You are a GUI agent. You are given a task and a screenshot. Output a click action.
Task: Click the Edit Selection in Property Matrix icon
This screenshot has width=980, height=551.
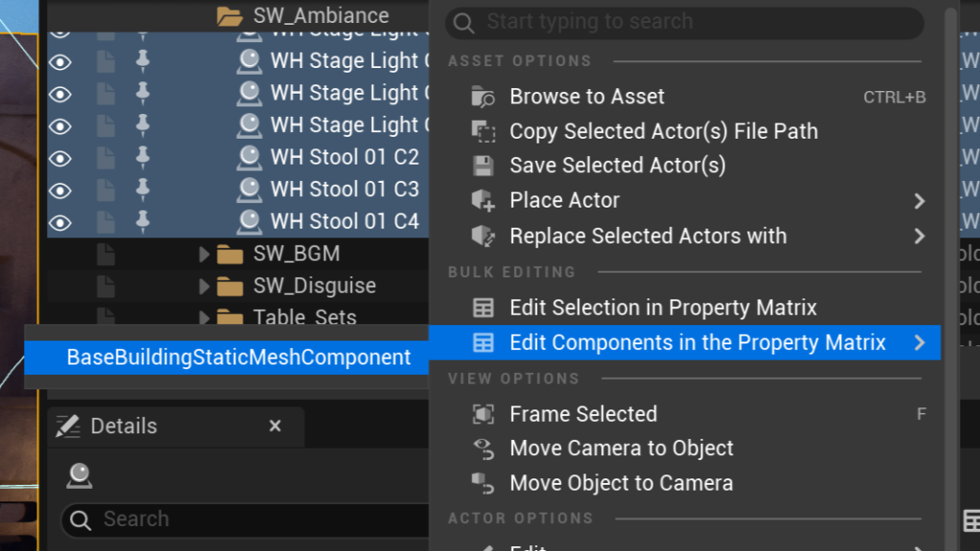pos(484,308)
